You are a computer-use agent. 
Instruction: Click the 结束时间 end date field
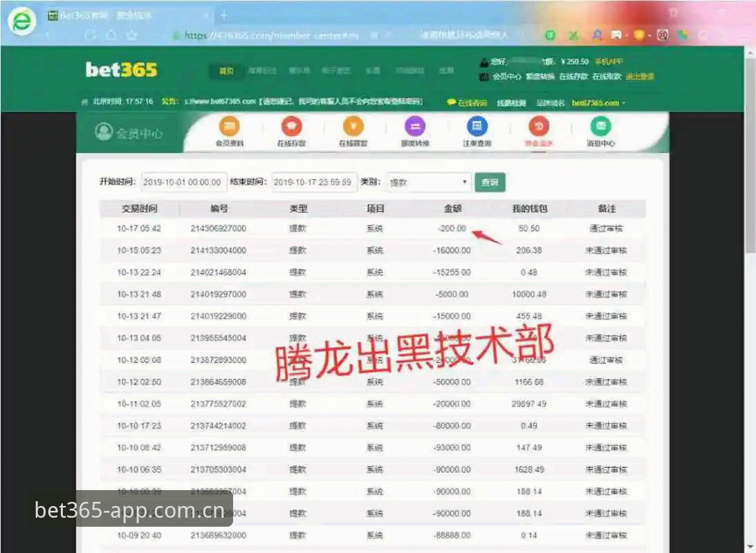click(x=314, y=182)
